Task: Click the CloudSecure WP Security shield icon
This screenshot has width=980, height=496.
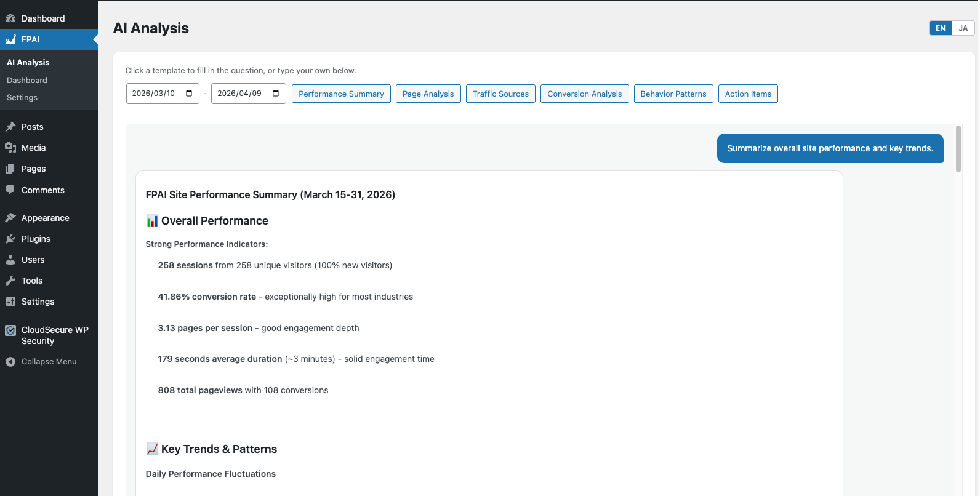Action: pos(10,330)
